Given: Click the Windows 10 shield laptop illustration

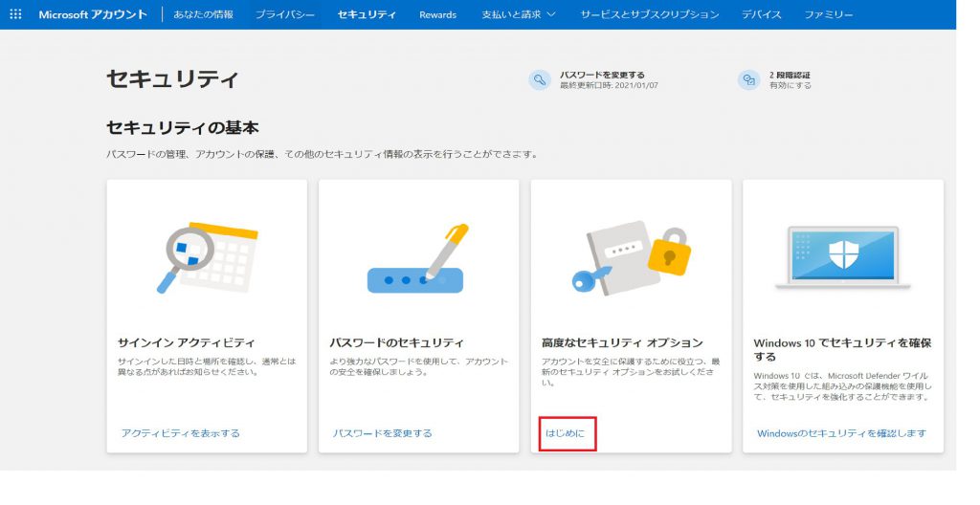Looking at the screenshot, I should pyautogui.click(x=843, y=257).
